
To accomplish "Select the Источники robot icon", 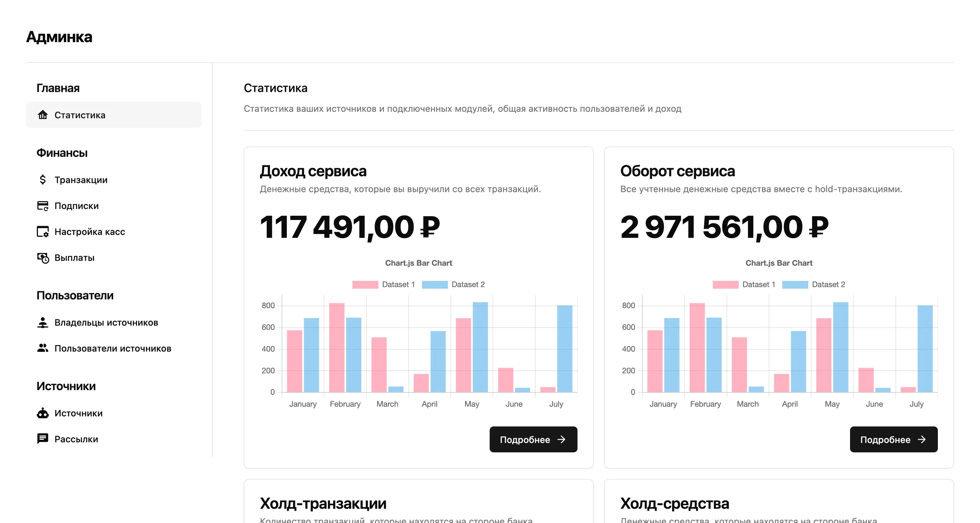I will (x=42, y=413).
